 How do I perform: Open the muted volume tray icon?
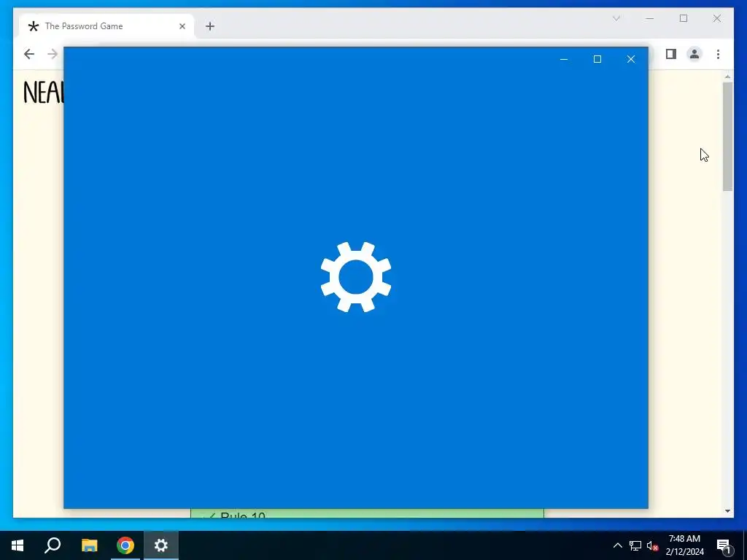pos(652,545)
